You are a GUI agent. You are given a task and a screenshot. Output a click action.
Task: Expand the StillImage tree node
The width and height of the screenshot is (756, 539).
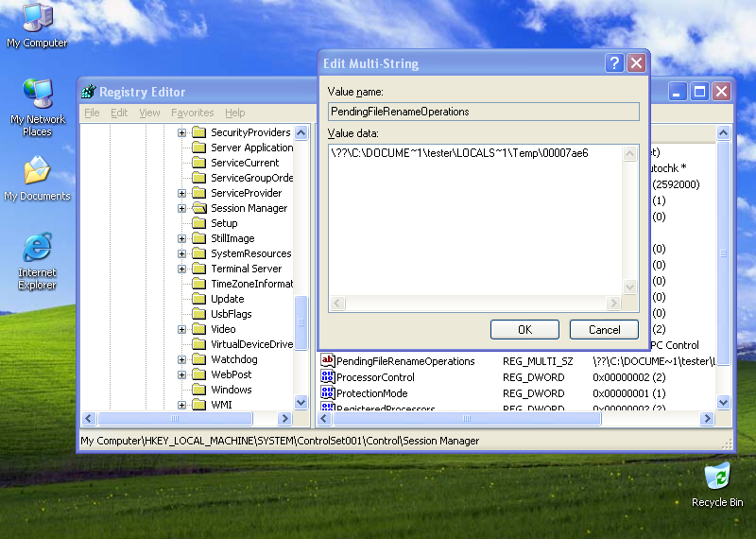click(181, 238)
